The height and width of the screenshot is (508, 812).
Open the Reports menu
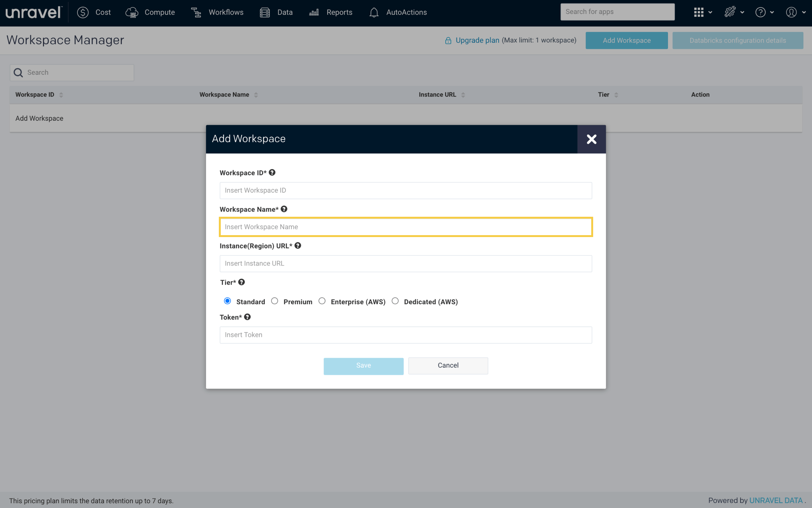[339, 12]
